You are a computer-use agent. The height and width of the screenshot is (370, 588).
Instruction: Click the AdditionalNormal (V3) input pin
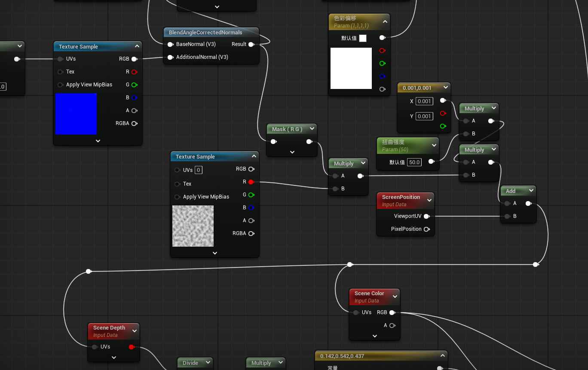170,57
